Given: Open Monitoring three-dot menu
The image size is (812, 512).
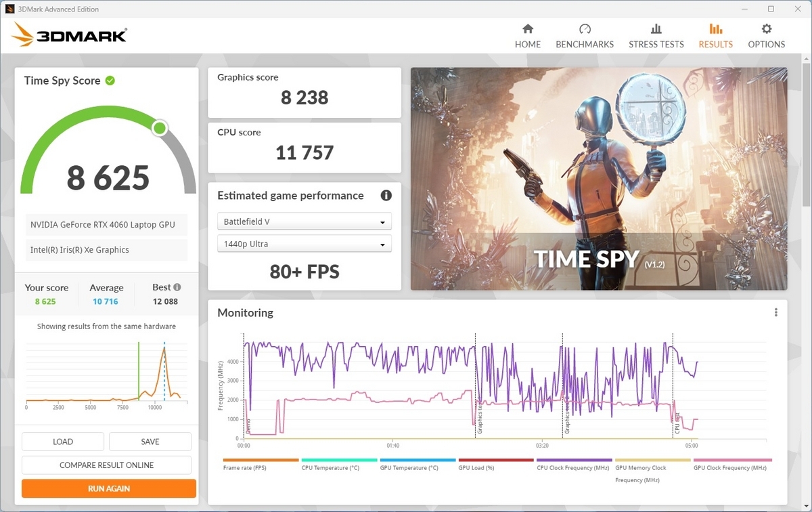Looking at the screenshot, I should (x=776, y=312).
